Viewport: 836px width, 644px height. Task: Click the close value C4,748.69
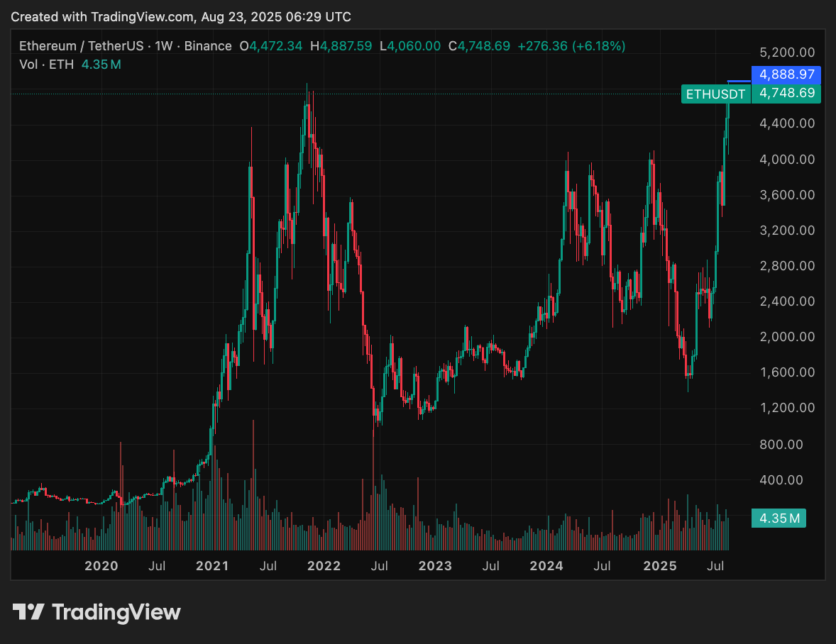click(x=479, y=46)
